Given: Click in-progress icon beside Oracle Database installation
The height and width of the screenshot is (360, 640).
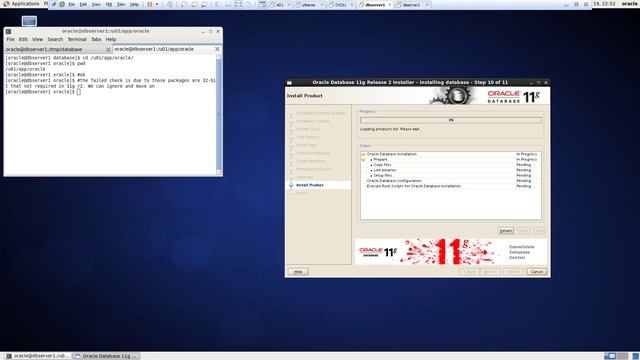Looking at the screenshot, I should (x=363, y=155).
